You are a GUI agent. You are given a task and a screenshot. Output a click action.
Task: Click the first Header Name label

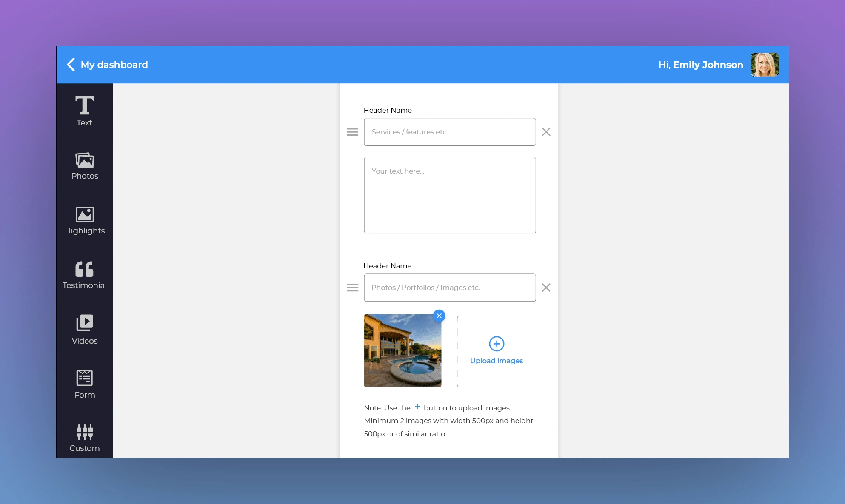click(x=388, y=110)
